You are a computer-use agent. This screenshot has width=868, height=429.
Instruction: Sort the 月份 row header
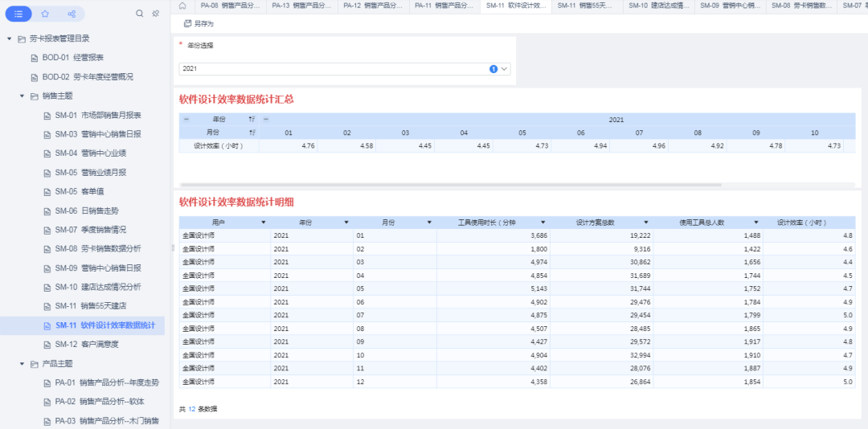click(x=252, y=133)
